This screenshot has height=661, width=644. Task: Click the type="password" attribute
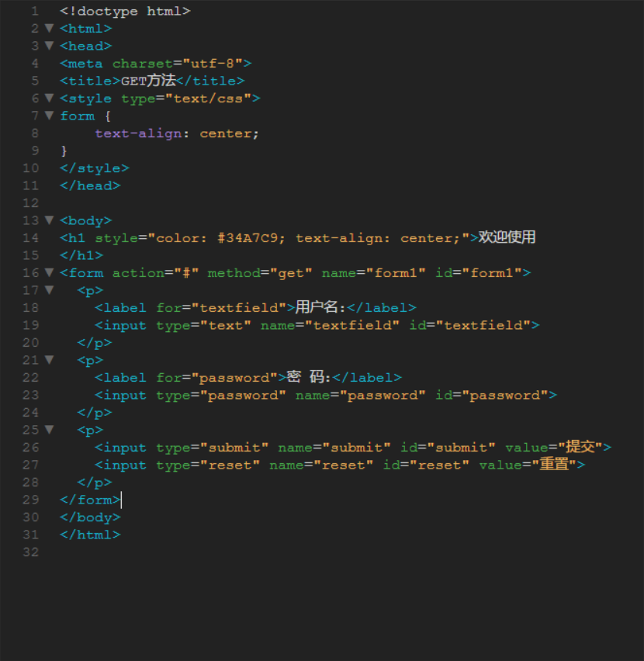click(x=221, y=396)
